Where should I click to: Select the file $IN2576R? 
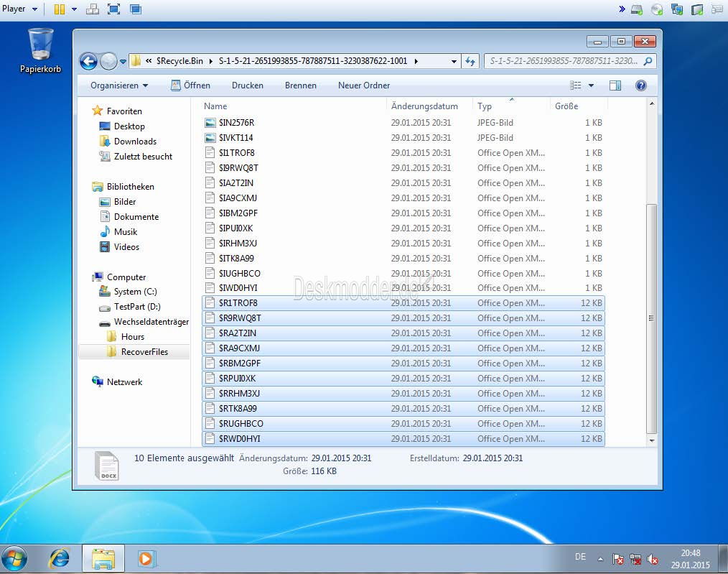403,123
